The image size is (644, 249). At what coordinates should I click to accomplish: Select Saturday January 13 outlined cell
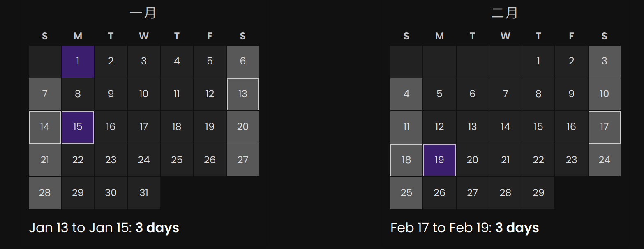point(242,94)
